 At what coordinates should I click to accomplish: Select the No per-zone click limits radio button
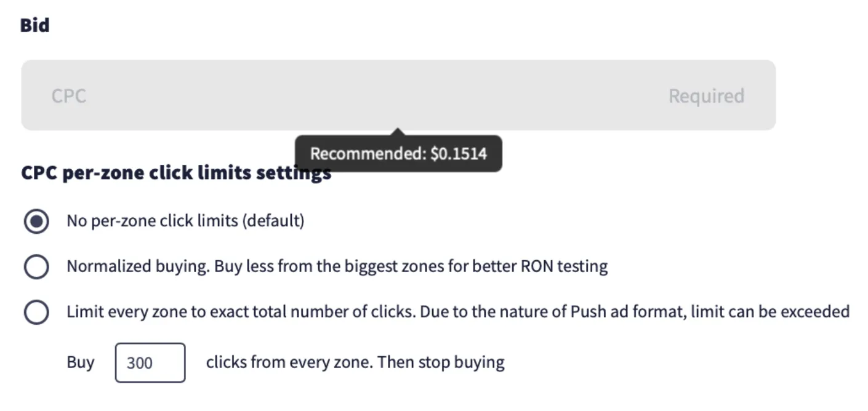pos(36,221)
